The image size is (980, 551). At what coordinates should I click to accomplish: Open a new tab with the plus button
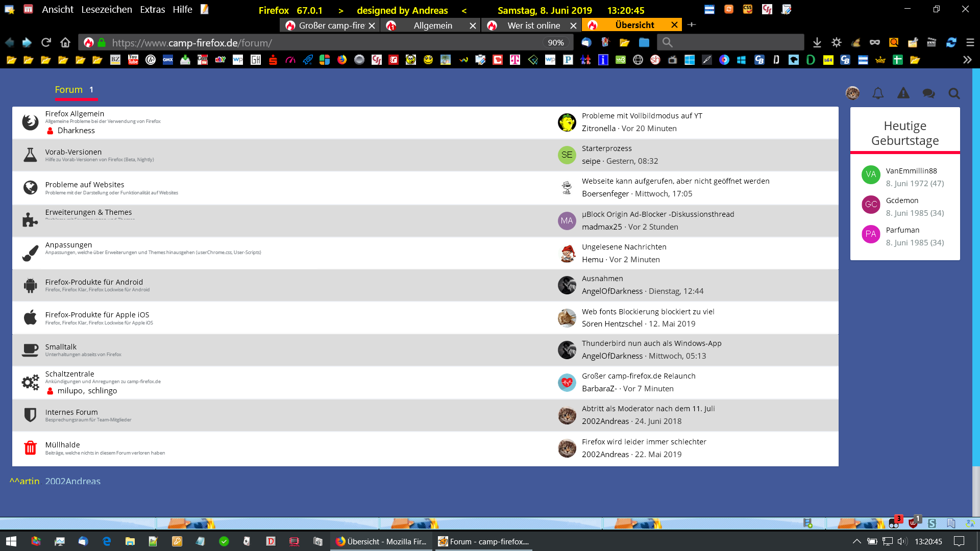coord(692,24)
